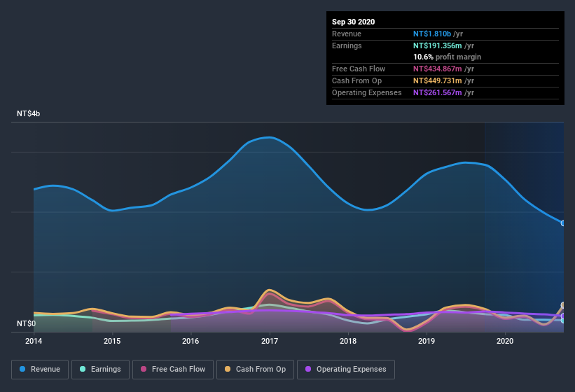Click the Sep 30 2020 tooltip date
This screenshot has height=392, width=575.
pos(353,22)
